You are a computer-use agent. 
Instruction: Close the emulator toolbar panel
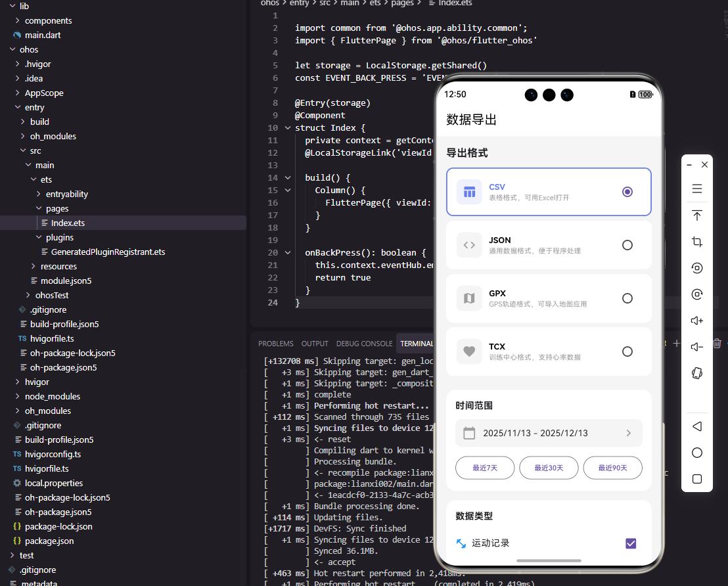704,165
